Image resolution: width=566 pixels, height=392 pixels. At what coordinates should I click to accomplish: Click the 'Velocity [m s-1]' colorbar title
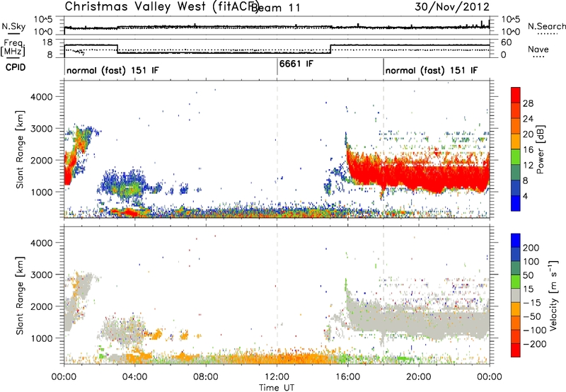pyautogui.click(x=553, y=295)
